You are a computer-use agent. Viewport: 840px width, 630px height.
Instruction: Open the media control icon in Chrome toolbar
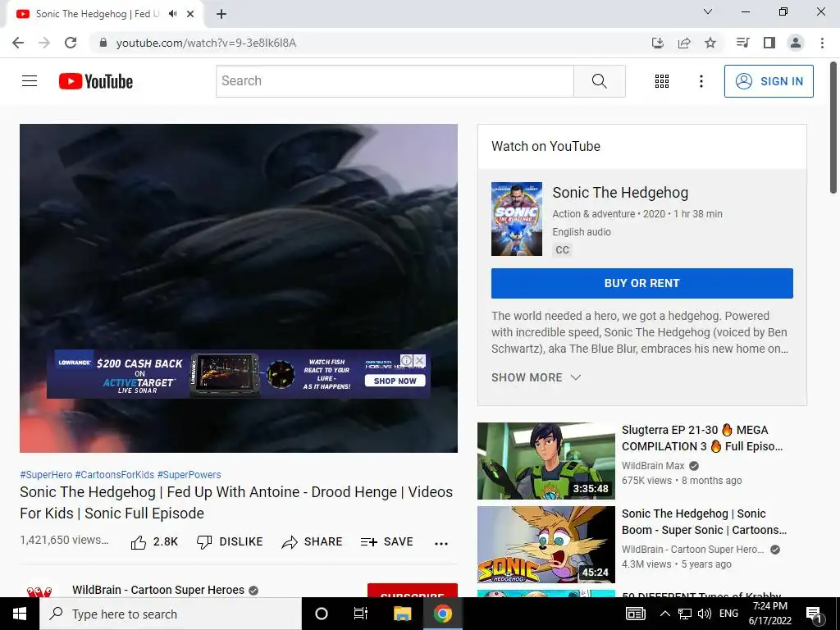click(x=743, y=43)
